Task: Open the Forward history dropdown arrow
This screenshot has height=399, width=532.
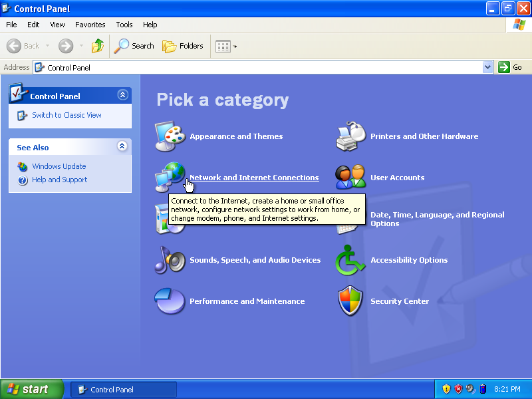Action: tap(81, 46)
